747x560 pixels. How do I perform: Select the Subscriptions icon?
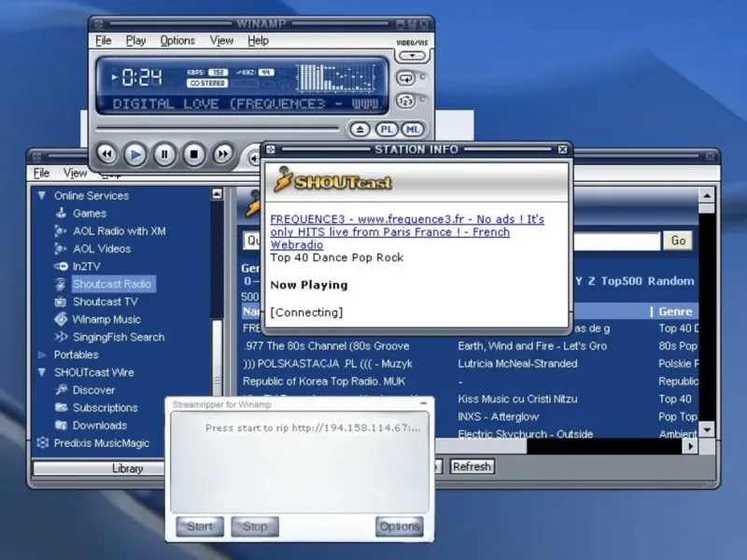(x=61, y=408)
